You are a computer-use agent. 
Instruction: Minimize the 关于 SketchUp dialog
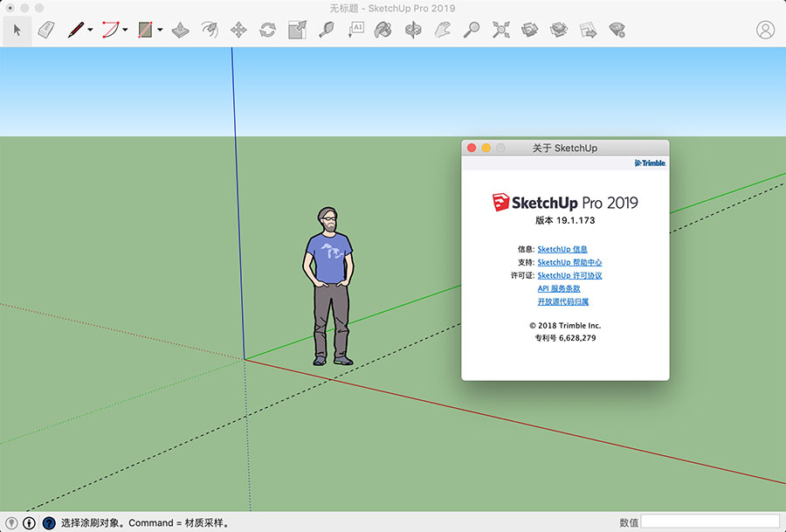pos(486,148)
